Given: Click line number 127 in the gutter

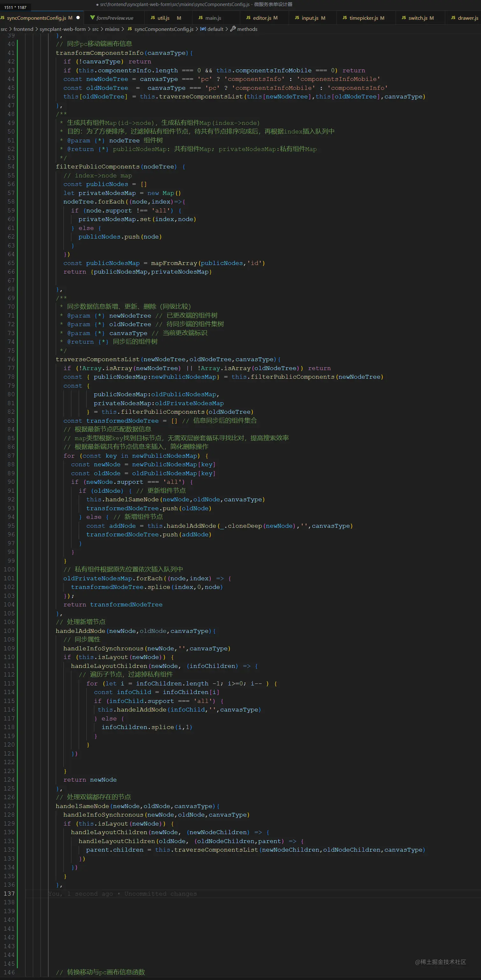Looking at the screenshot, I should tap(9, 806).
